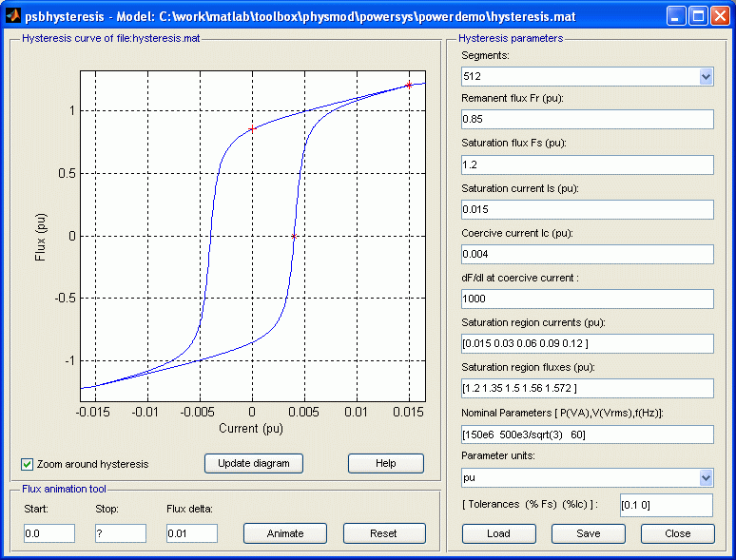Click the red coercive current marker at zero flux
The width and height of the screenshot is (736, 560).
pos(295,237)
